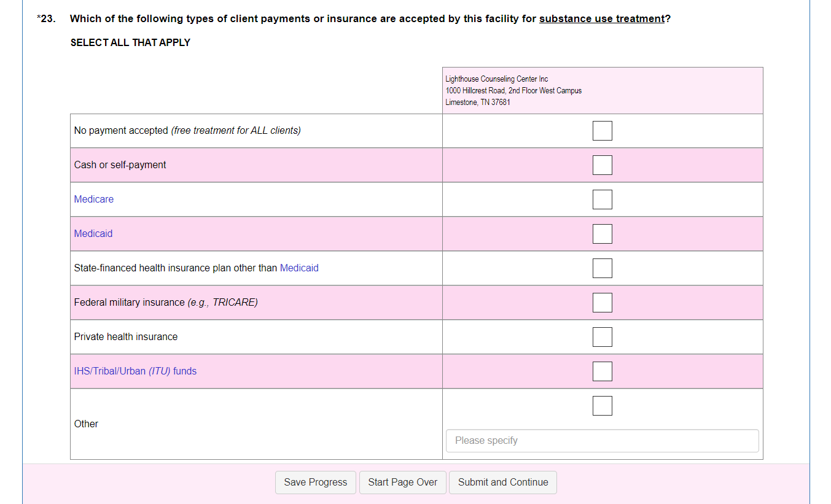Click the Start Page Over button
This screenshot has height=504, width=831.
402,483
